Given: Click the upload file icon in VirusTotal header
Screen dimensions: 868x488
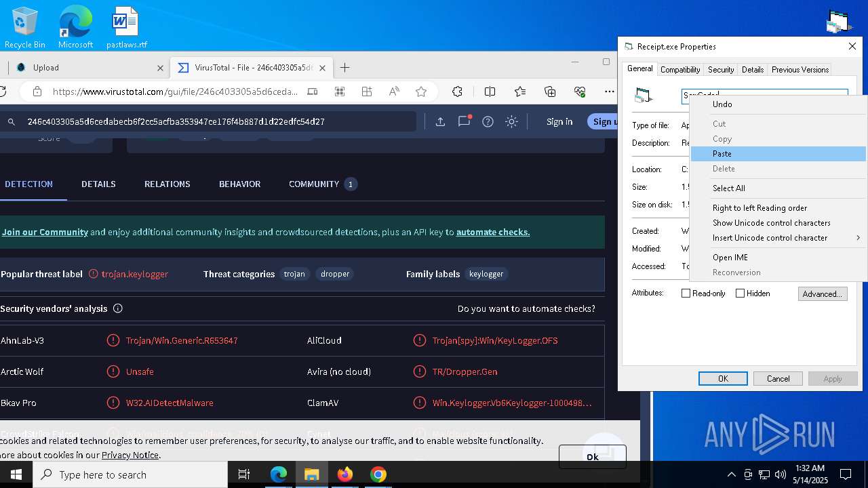Looking at the screenshot, I should click(440, 121).
